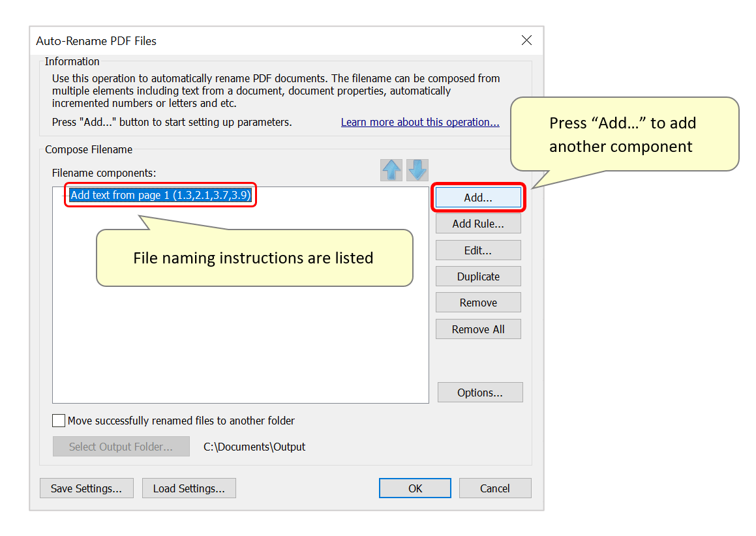The image size is (756, 536).
Task: Close the Auto-Rename PDF Files window
Action: pos(526,40)
